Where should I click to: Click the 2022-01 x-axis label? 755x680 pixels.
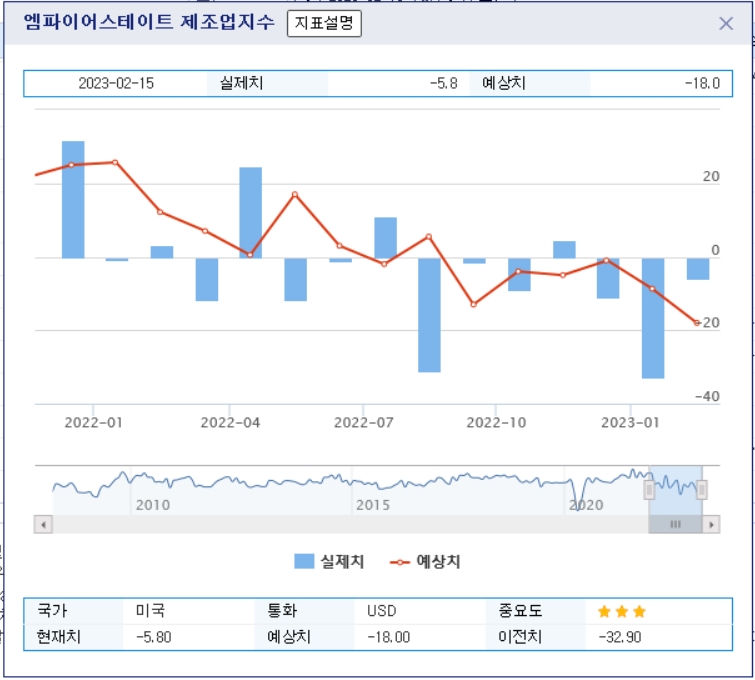point(93,422)
